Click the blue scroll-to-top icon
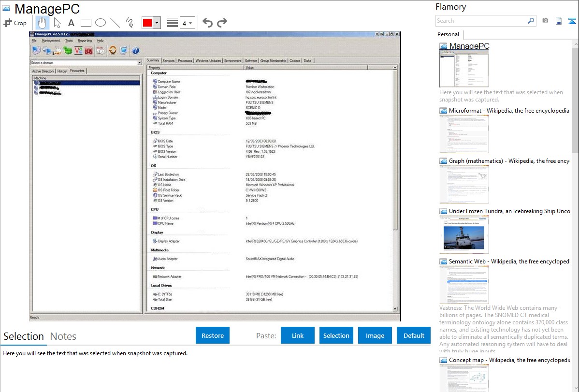 click(x=572, y=21)
